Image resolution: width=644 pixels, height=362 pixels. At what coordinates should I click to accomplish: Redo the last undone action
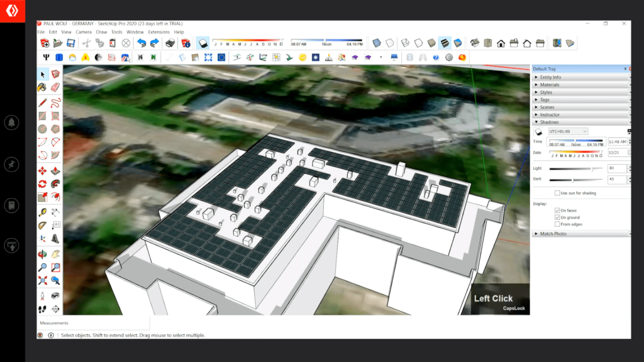tap(155, 43)
